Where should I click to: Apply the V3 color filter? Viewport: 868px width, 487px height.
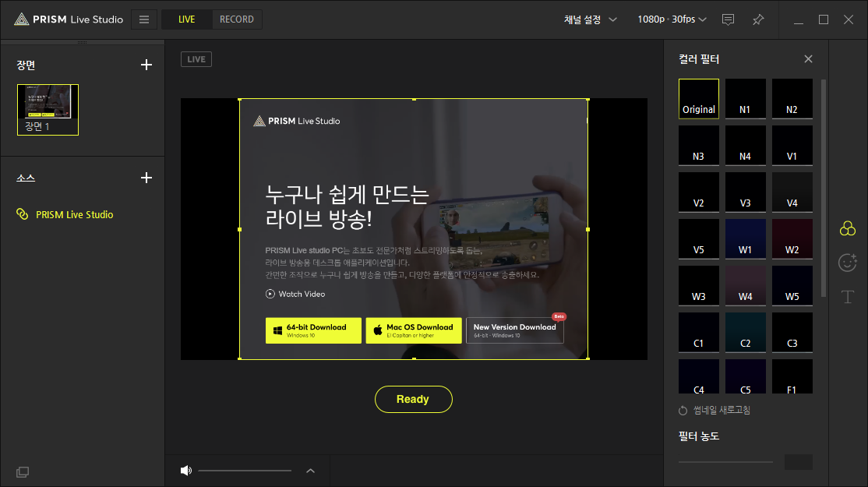coord(745,192)
